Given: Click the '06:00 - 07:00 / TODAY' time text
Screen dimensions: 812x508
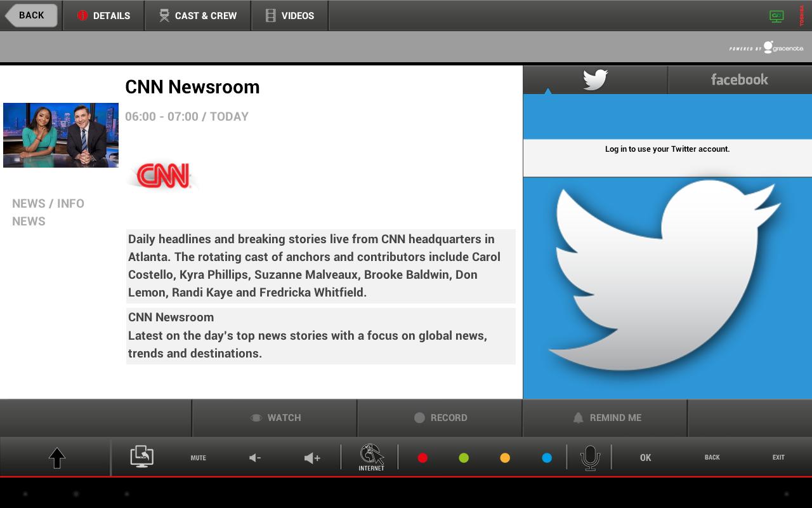Looking at the screenshot, I should [187, 116].
